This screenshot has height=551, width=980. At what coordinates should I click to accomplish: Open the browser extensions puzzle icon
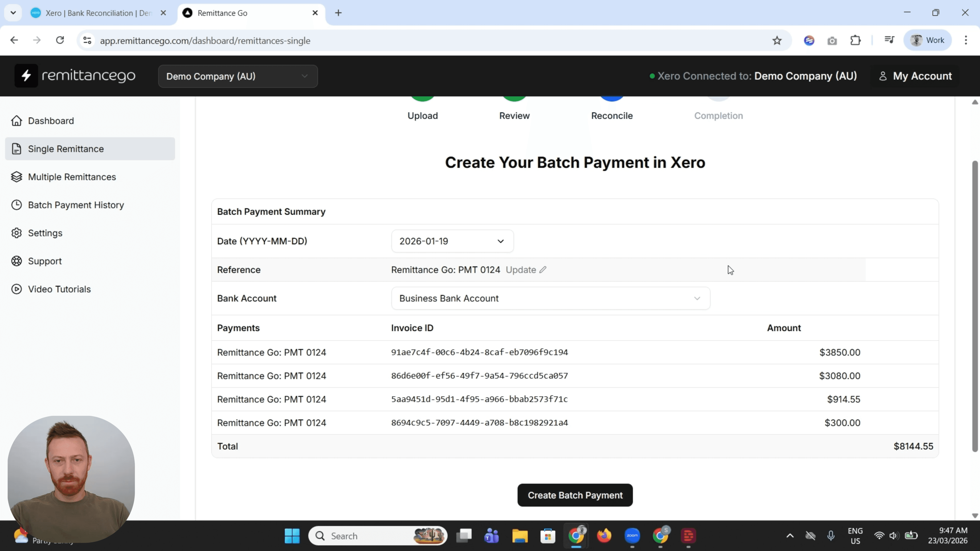tap(855, 40)
